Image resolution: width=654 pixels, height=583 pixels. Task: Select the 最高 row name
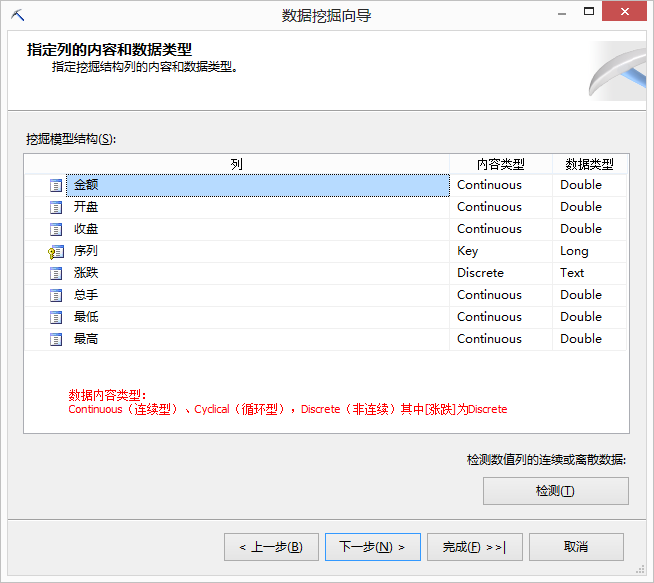pyautogui.click(x=258, y=339)
